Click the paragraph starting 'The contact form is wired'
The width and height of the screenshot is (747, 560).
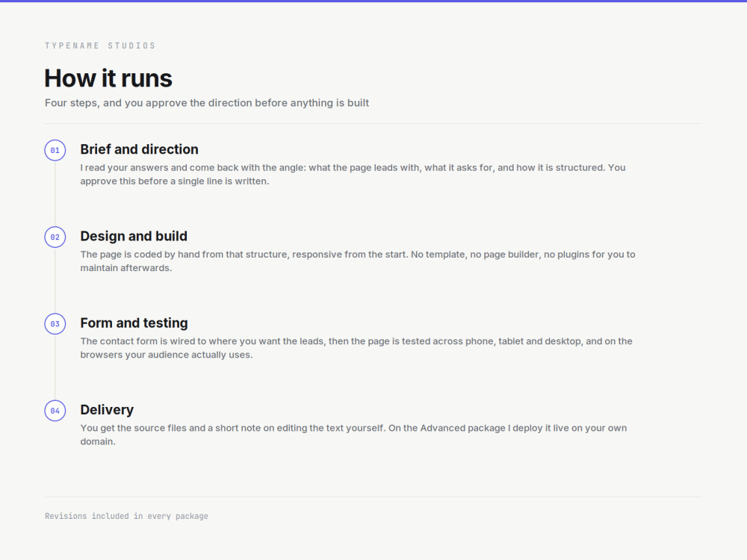point(356,348)
